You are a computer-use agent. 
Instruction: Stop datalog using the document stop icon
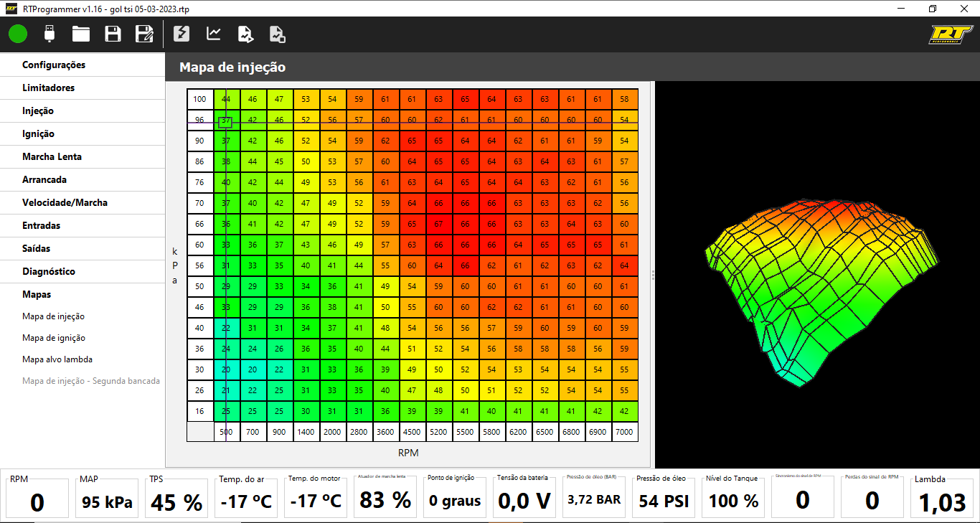pyautogui.click(x=277, y=33)
